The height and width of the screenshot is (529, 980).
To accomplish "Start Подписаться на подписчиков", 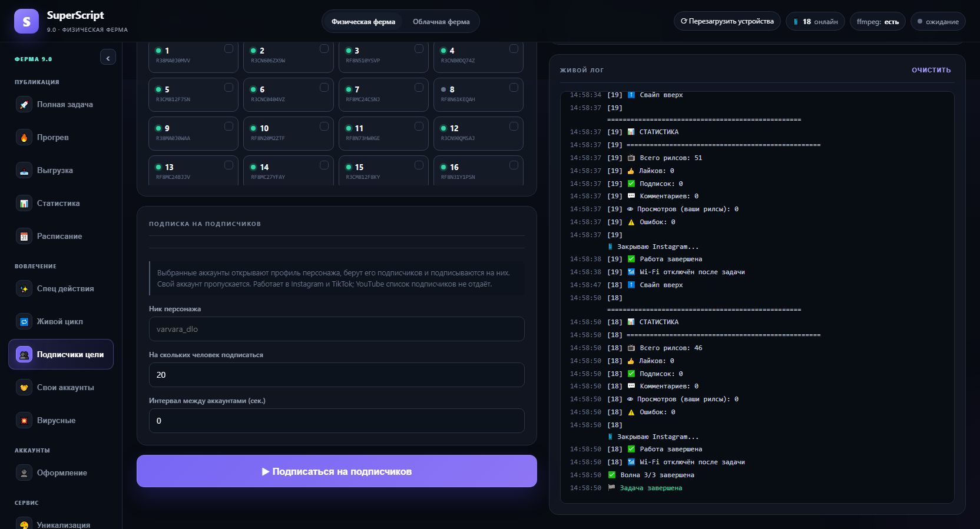I will [x=337, y=471].
